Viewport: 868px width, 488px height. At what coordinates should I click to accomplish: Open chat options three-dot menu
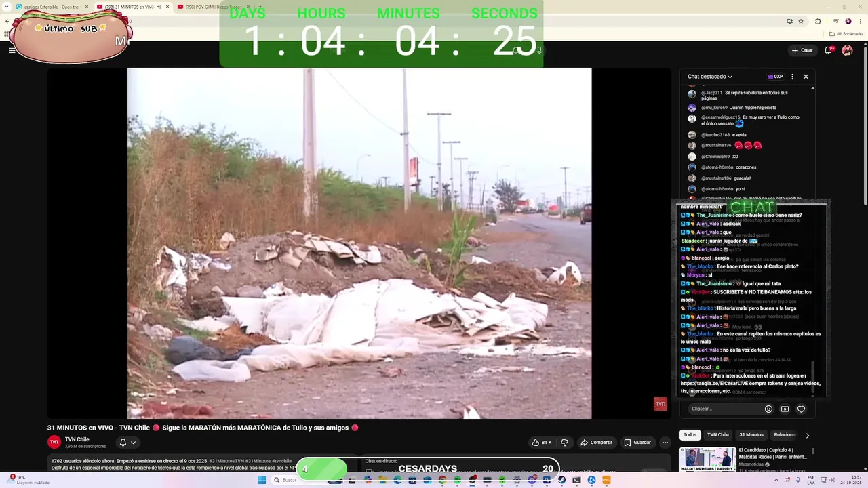tap(792, 77)
